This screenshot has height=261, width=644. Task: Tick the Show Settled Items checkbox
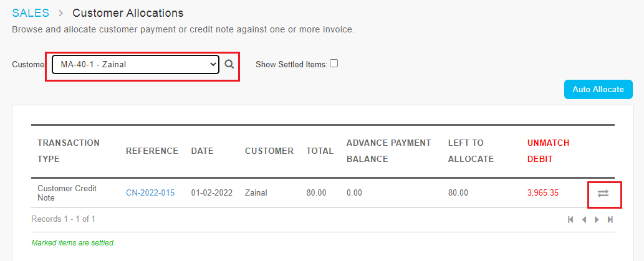(334, 64)
